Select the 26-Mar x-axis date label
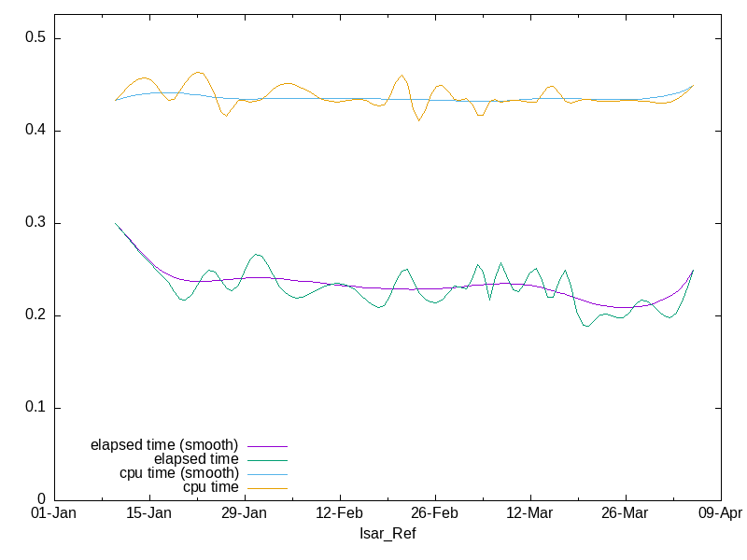This screenshot has width=747, height=560. 625,514
